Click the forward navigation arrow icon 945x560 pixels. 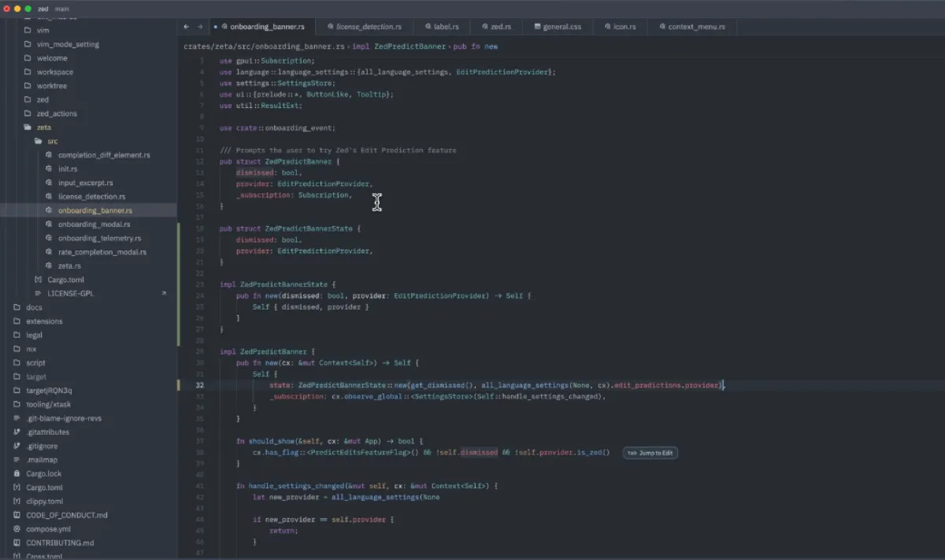click(200, 27)
